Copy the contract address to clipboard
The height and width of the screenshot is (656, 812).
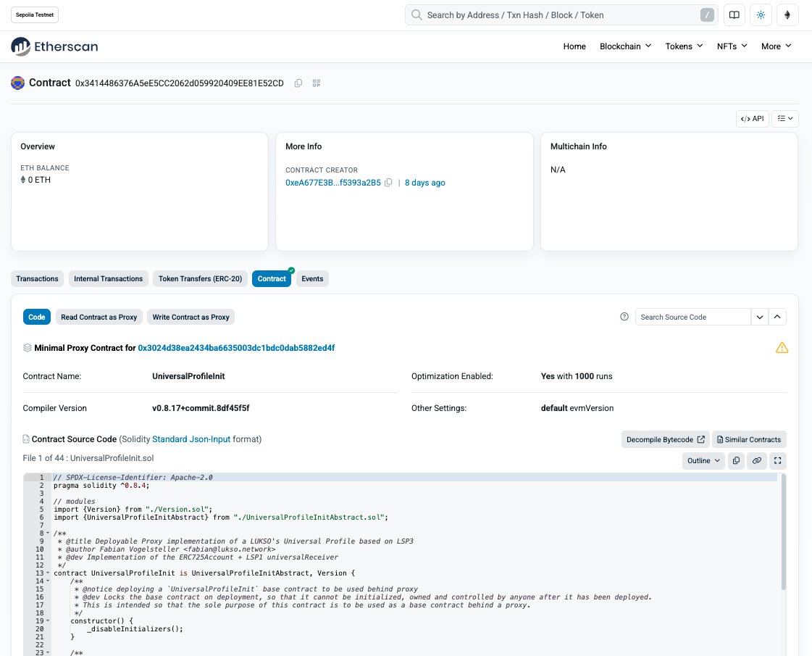[x=298, y=83]
